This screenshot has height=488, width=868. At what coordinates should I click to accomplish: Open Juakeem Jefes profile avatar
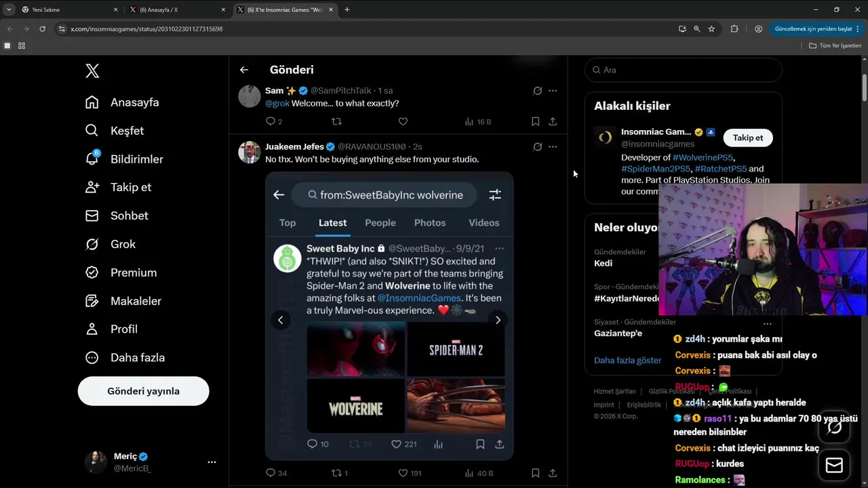coord(250,152)
